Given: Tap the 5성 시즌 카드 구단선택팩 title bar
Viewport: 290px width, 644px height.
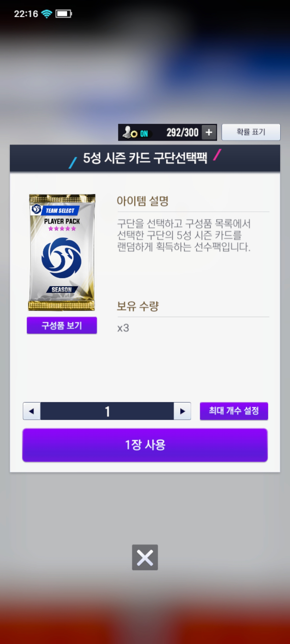Looking at the screenshot, I should click(x=145, y=158).
